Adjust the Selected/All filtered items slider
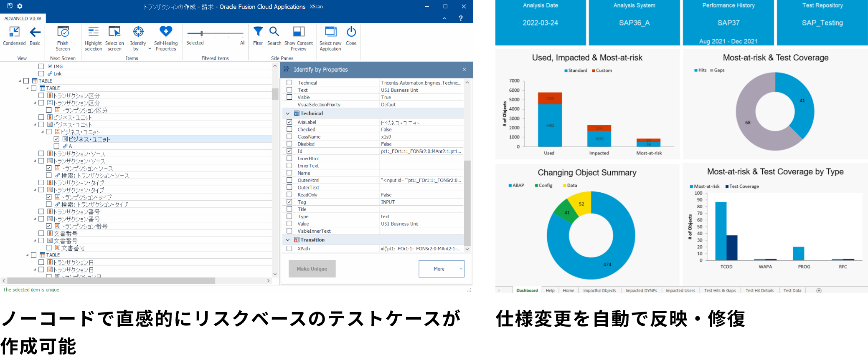868x355 pixels. (201, 33)
